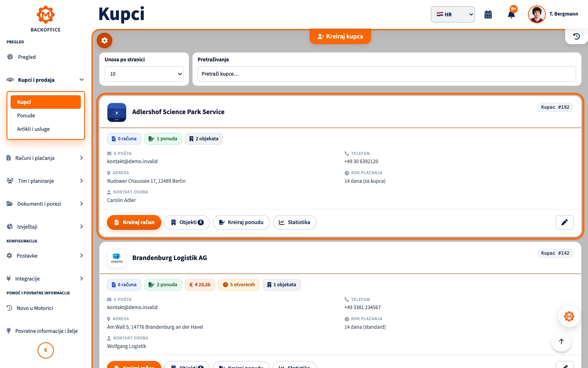The height and width of the screenshot is (368, 588).
Task: Click phone number +49 30 6392120
Action: [361, 162]
